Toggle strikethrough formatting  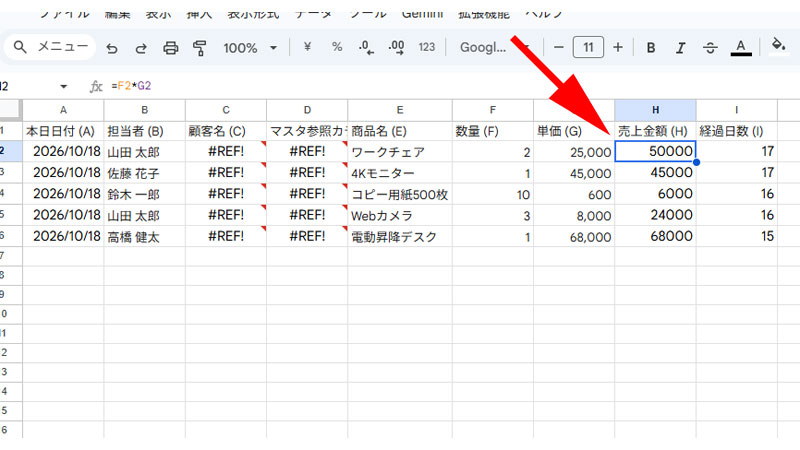pos(710,47)
